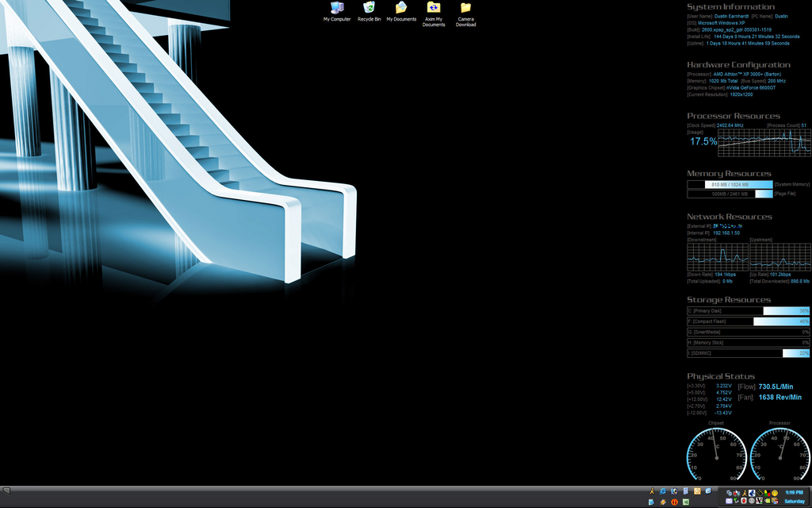This screenshot has height=508, width=812.
Task: Click graphics value nVidia GeForce 6600GT
Action: (751, 87)
